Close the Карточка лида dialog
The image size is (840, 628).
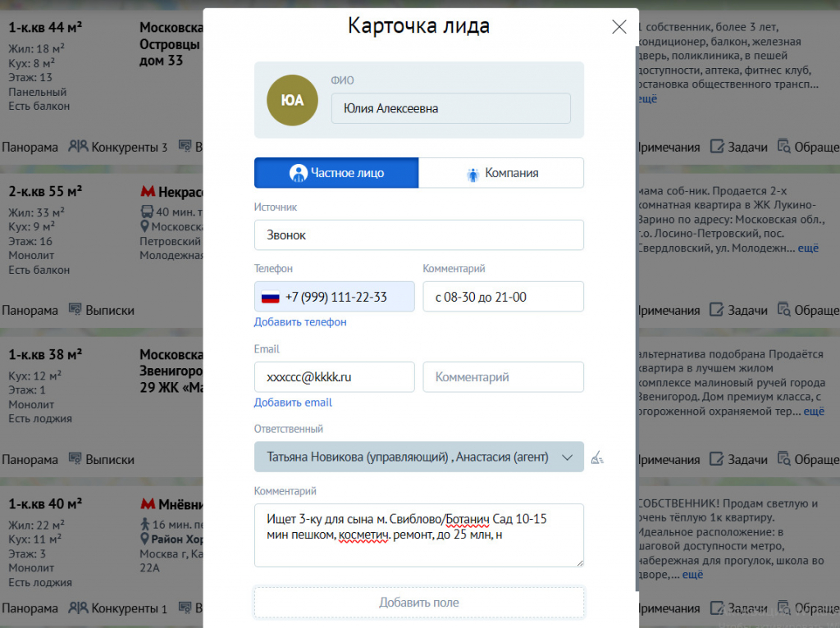pyautogui.click(x=619, y=27)
